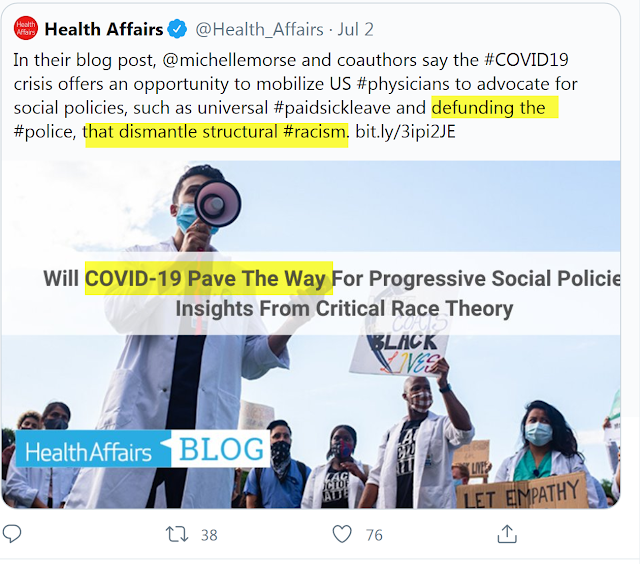Open the bit.ly/3ipi2JE short link
The image size is (640, 564).
pos(405,132)
